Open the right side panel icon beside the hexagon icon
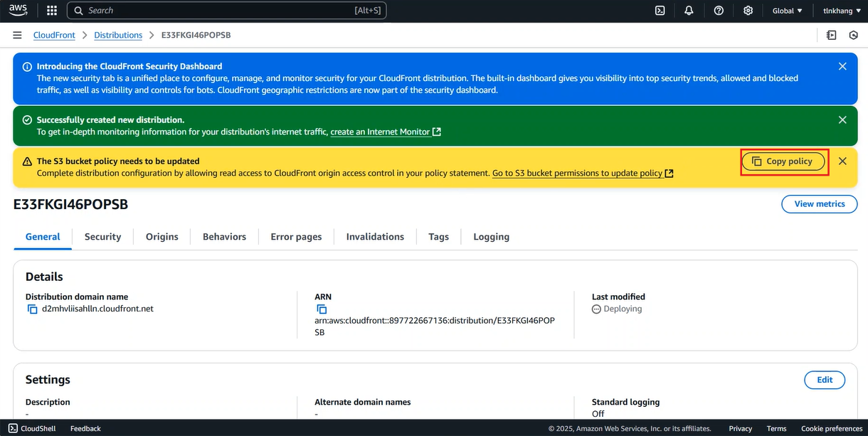Viewport: 868px width, 436px height. pyautogui.click(x=831, y=35)
